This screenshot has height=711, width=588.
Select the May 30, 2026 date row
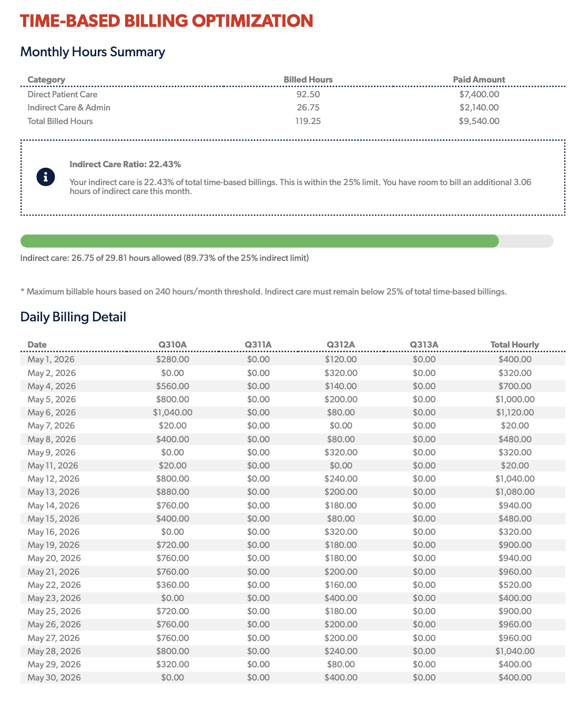293,678
